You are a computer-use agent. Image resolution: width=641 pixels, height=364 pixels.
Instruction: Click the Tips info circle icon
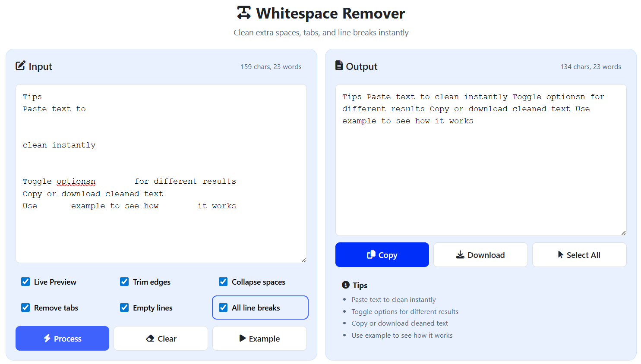(346, 285)
